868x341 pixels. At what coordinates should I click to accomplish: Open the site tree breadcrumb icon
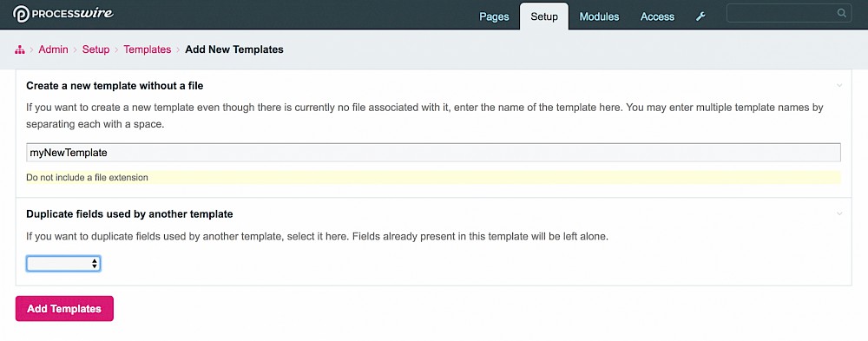[20, 49]
